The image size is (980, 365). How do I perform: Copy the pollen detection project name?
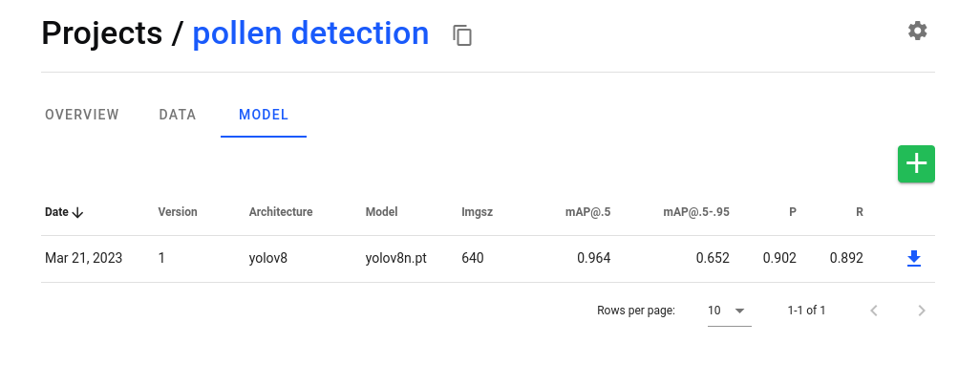click(x=462, y=35)
